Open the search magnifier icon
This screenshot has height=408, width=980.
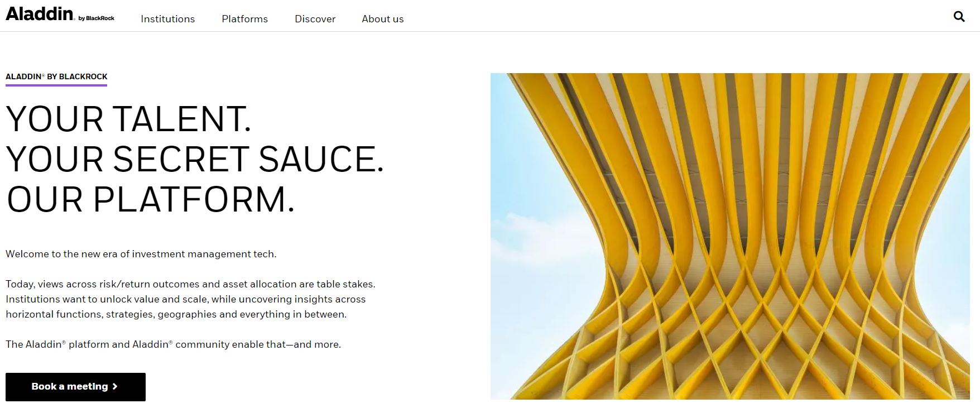[x=959, y=17]
